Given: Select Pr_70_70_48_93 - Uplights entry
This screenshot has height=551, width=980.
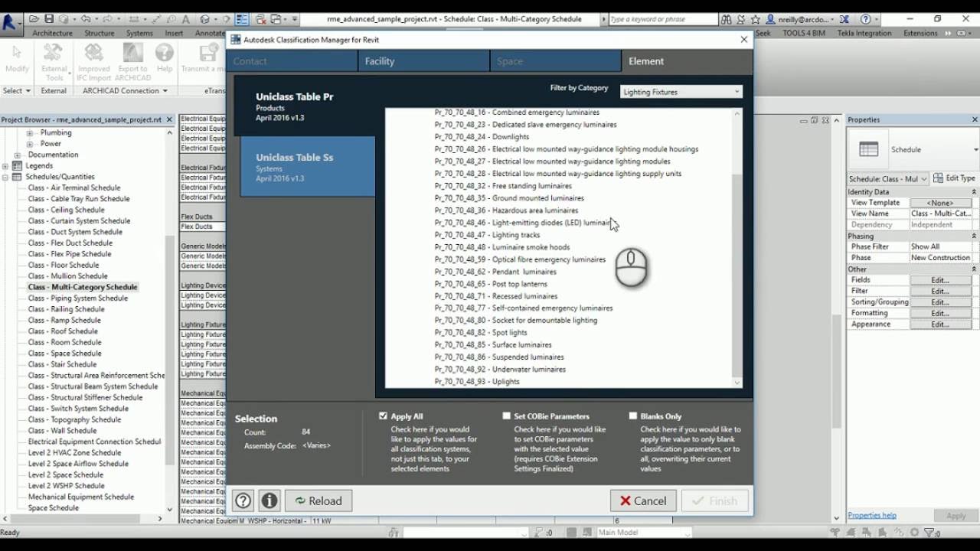Looking at the screenshot, I should coord(477,382).
